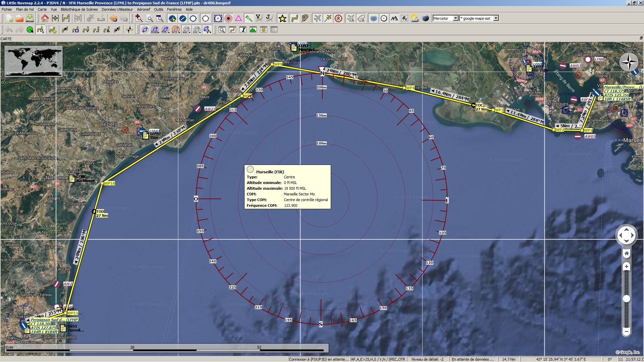Click the red-dotted VOR stations icon

point(228,18)
